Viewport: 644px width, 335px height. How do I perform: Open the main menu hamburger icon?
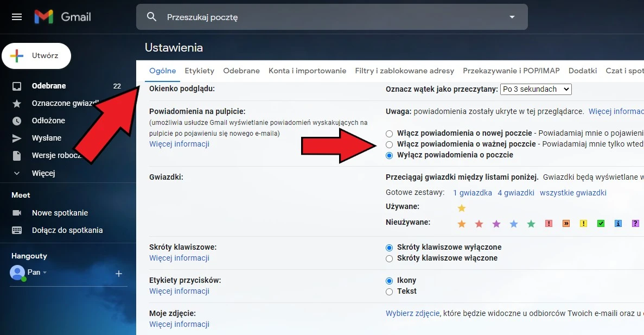(17, 17)
